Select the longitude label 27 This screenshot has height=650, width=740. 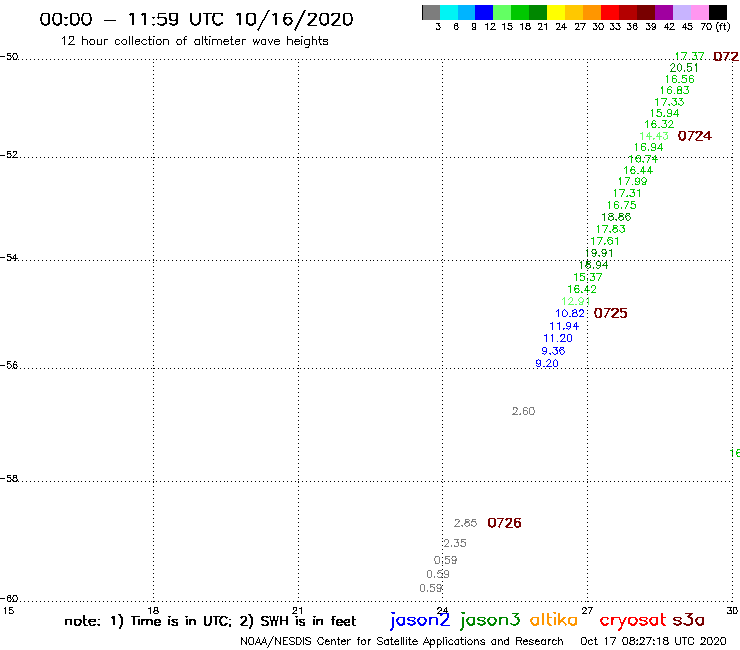[x=587, y=610]
